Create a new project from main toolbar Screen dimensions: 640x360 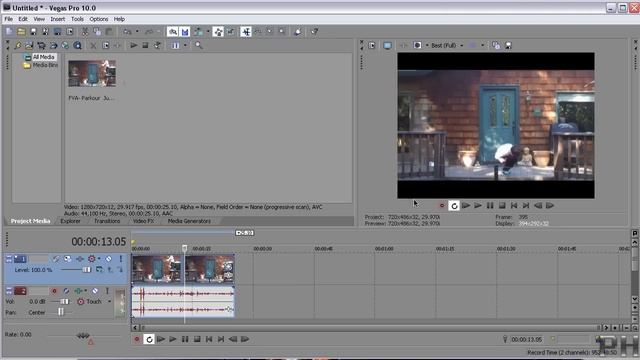click(x=9, y=31)
